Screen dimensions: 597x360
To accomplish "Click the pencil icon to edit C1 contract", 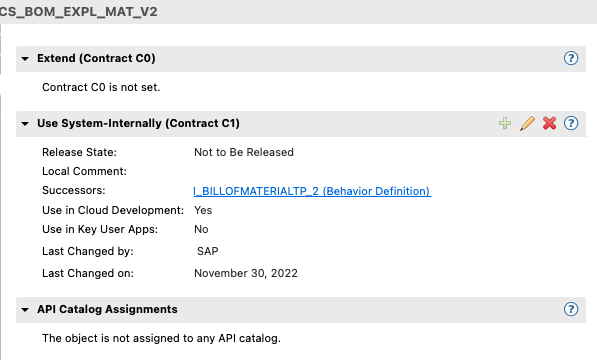I will point(527,123).
